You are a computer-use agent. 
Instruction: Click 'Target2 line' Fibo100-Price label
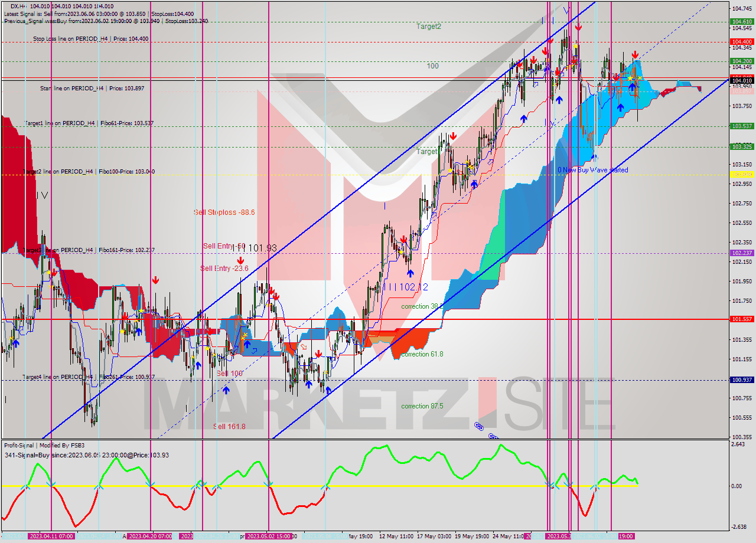89,172
